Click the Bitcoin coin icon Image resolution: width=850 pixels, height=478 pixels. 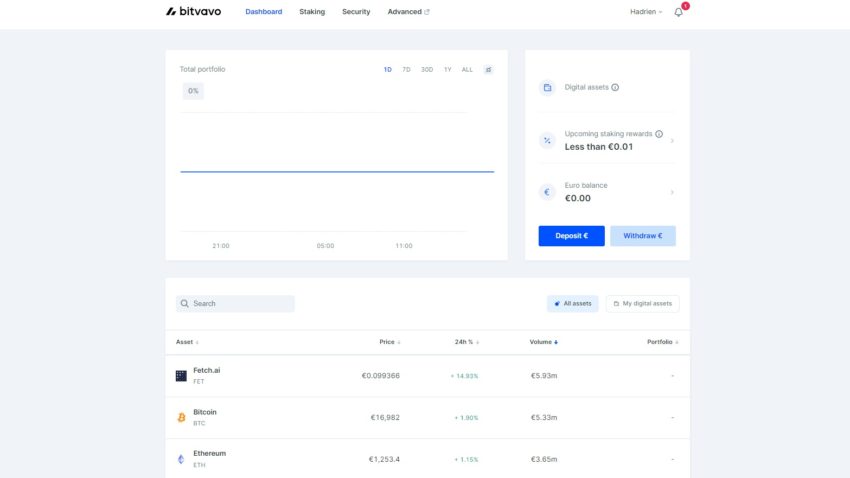(x=181, y=417)
